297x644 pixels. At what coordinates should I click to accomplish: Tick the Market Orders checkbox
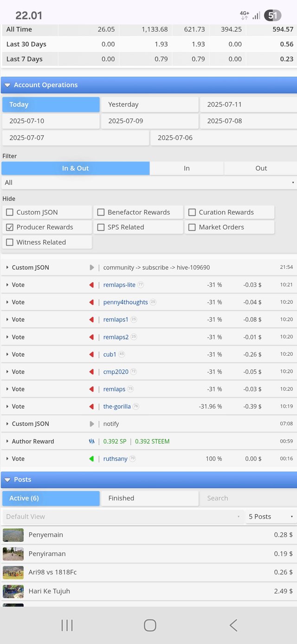tap(192, 227)
